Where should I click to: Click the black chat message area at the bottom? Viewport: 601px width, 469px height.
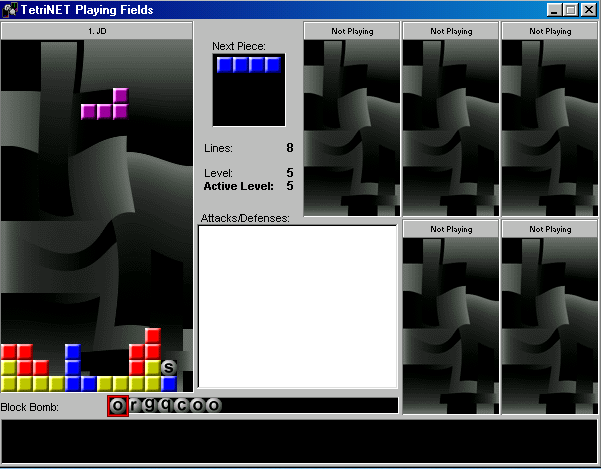[x=300, y=442]
